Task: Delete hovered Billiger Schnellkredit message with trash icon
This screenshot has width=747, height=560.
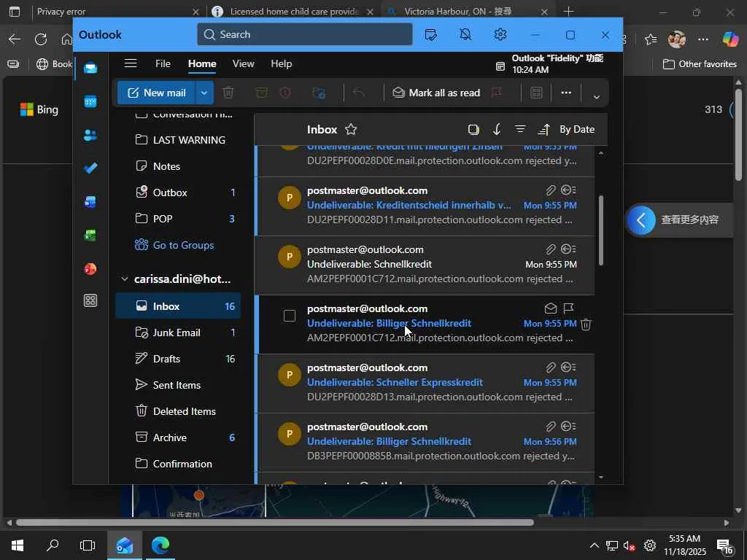Action: pos(586,324)
